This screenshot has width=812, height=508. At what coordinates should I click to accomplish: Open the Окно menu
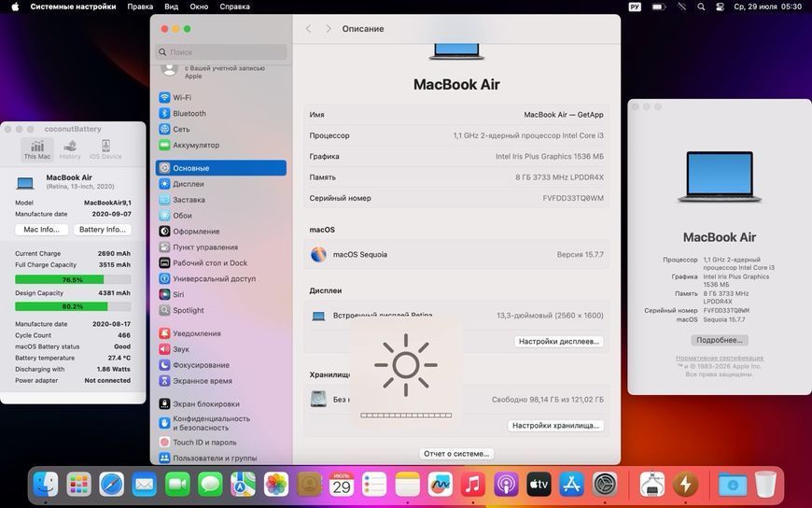(199, 7)
